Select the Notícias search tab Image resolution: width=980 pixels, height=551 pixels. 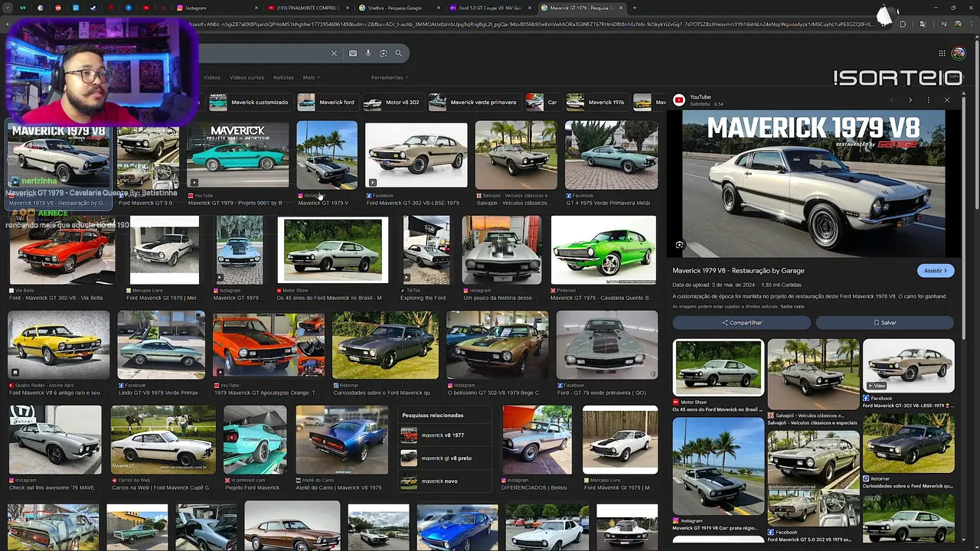point(283,77)
